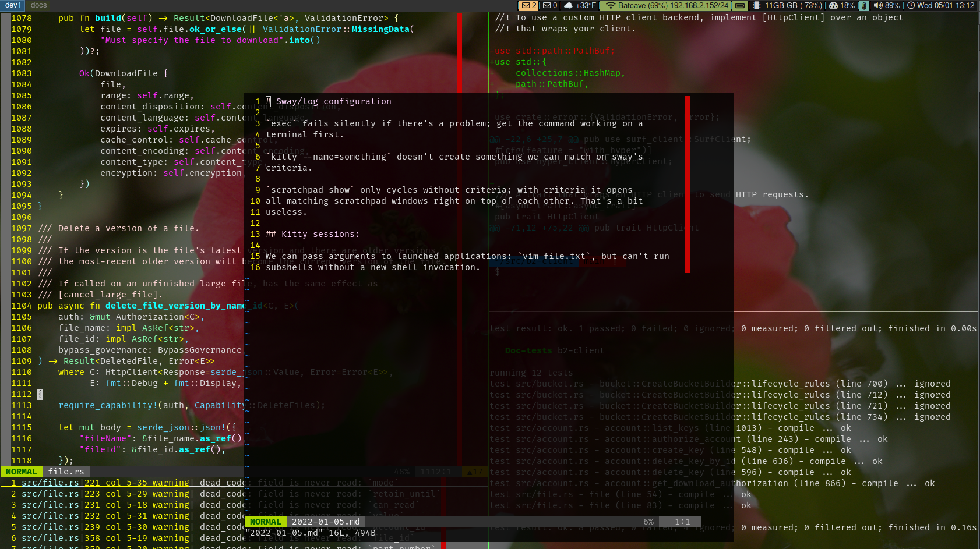
Task: Click the battery status icon
Action: (740, 5)
